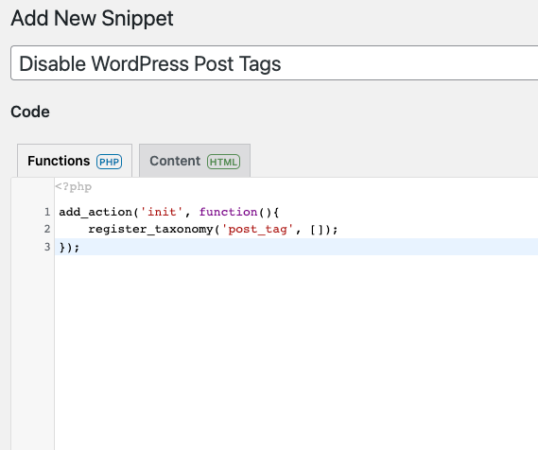Switch to the Content HTML tab
This screenshot has height=450, width=538.
tap(195, 161)
